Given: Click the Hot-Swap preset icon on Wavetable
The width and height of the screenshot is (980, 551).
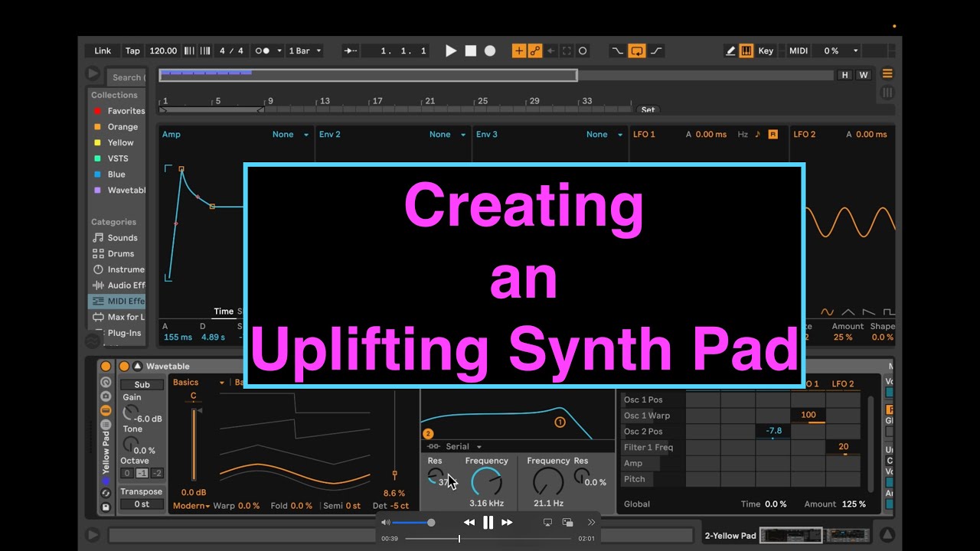Looking at the screenshot, I should coord(106,494).
